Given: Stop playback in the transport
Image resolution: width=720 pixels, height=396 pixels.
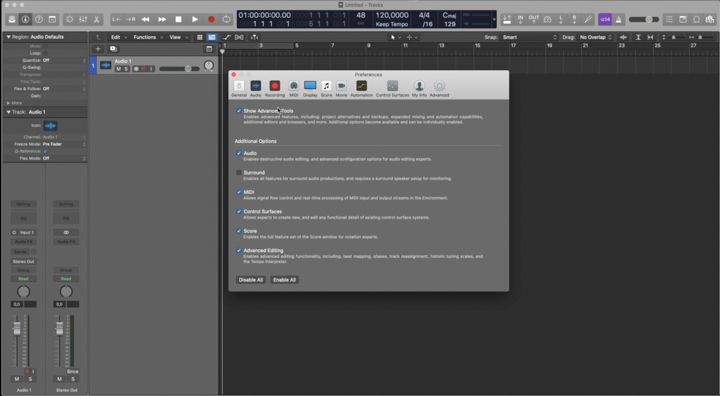Looking at the screenshot, I should [179, 19].
